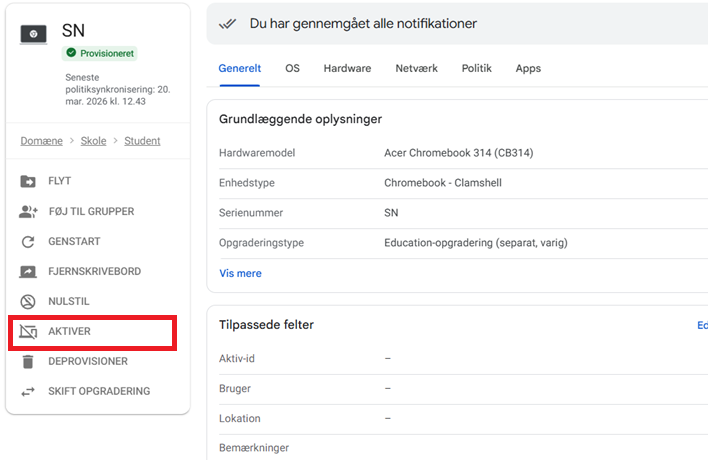Click the double checkmark notifications icon

(228, 23)
